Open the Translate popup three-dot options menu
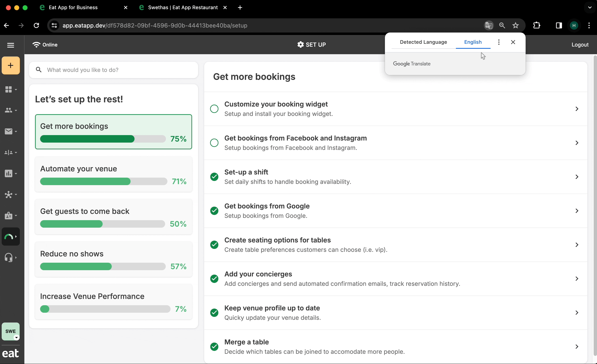Screen dimensions: 597x364 click(499, 42)
